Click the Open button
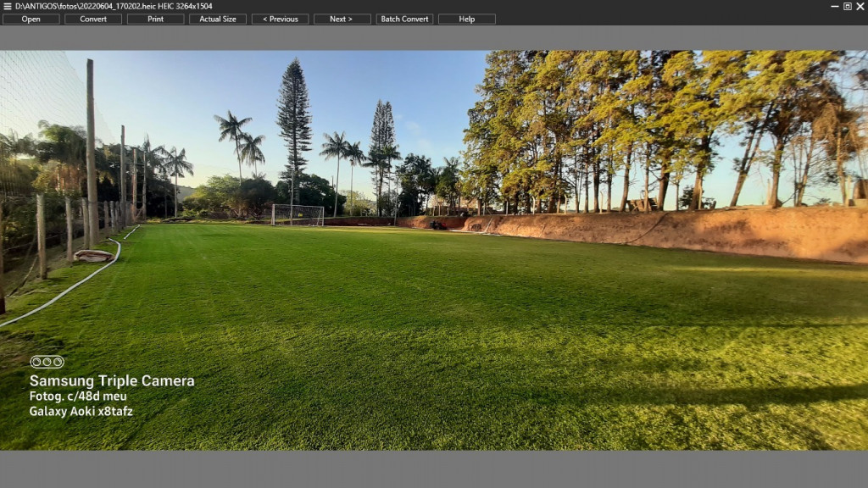This screenshot has width=868, height=488. coord(31,19)
